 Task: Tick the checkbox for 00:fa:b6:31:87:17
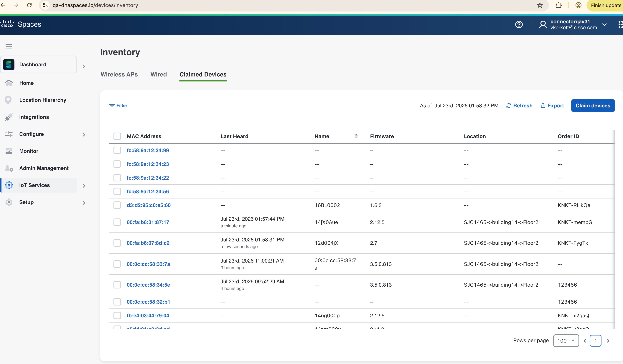point(117,222)
